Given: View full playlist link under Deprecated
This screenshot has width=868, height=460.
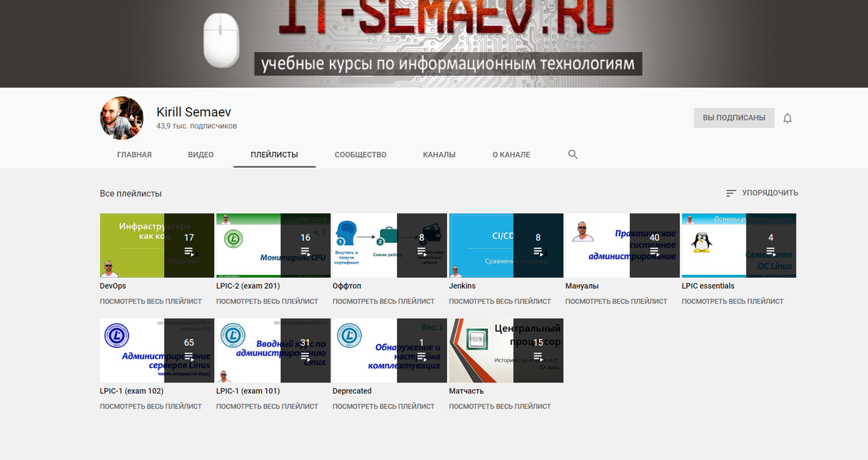Looking at the screenshot, I should pos(384,406).
